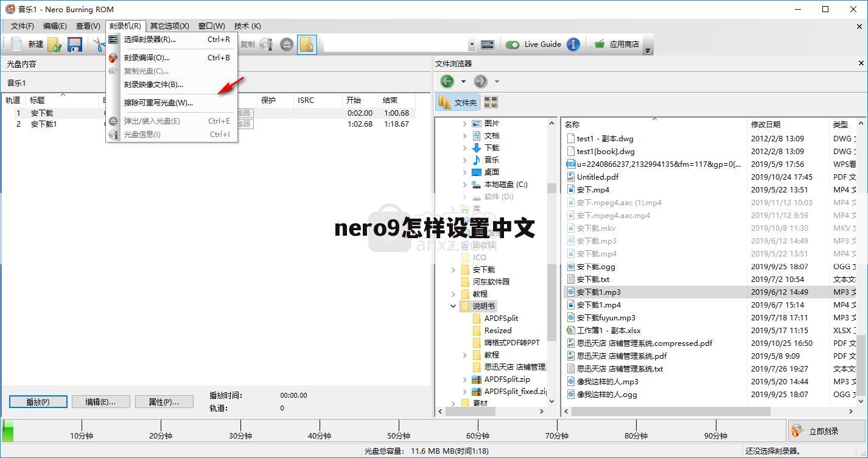This screenshot has height=458, width=868.
Task: Open the toolbar overflow options arrow
Action: [648, 50]
